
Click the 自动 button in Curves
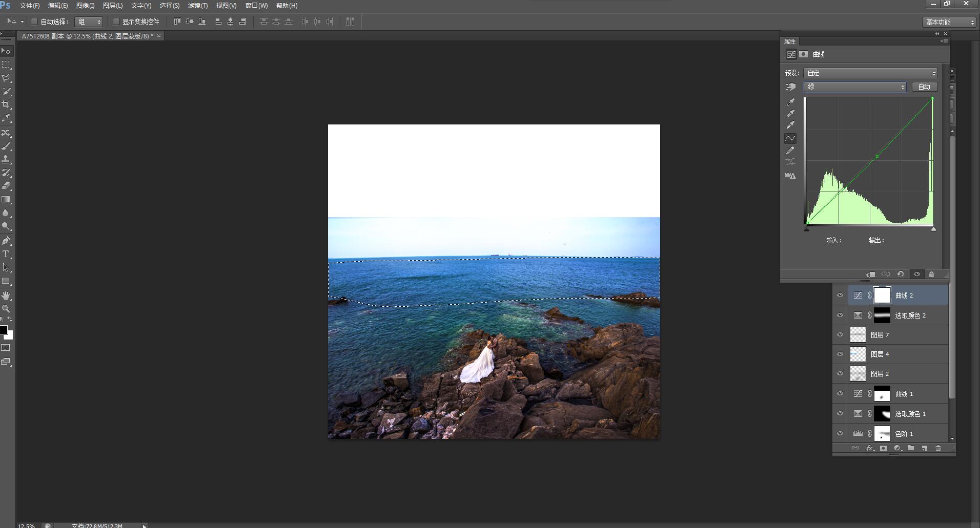(924, 87)
